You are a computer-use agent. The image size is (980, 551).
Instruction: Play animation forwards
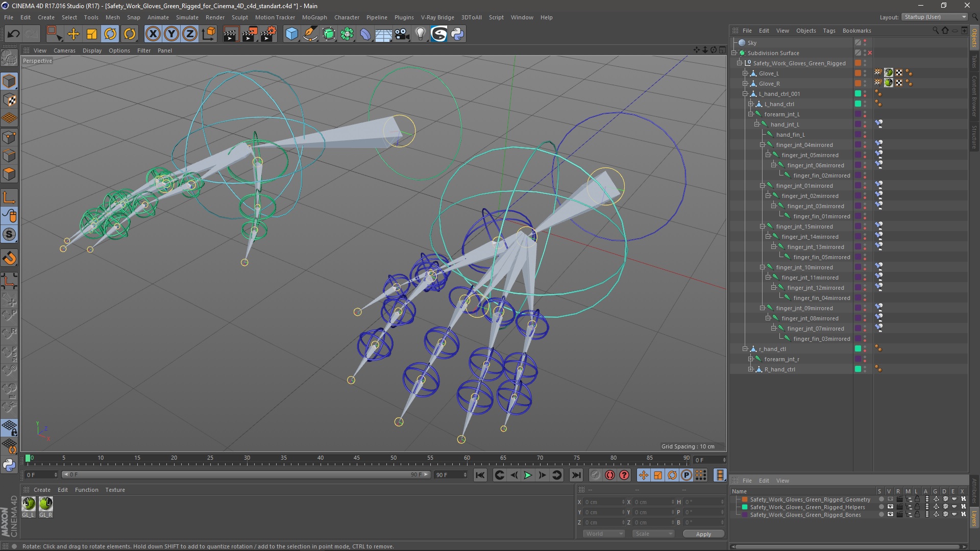528,475
